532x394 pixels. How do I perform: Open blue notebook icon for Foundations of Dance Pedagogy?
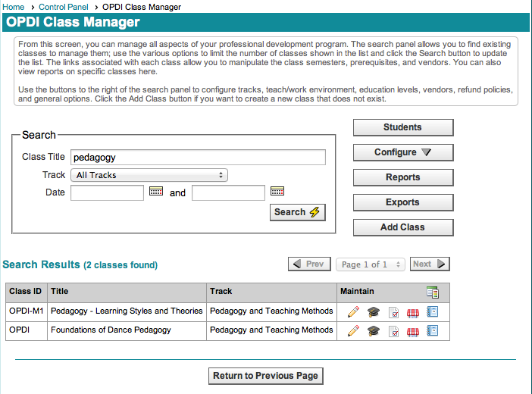pos(432,330)
